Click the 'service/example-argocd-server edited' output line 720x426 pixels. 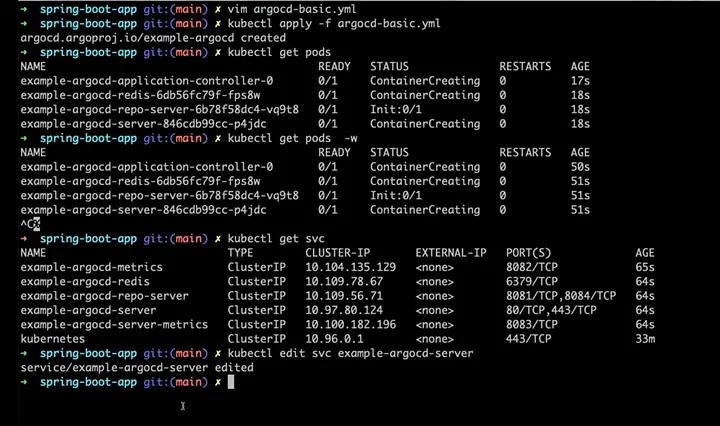tap(137, 368)
